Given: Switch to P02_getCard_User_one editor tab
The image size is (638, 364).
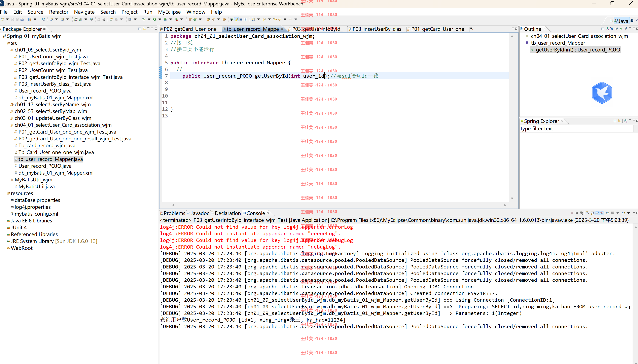Looking at the screenshot, I should (x=190, y=29).
